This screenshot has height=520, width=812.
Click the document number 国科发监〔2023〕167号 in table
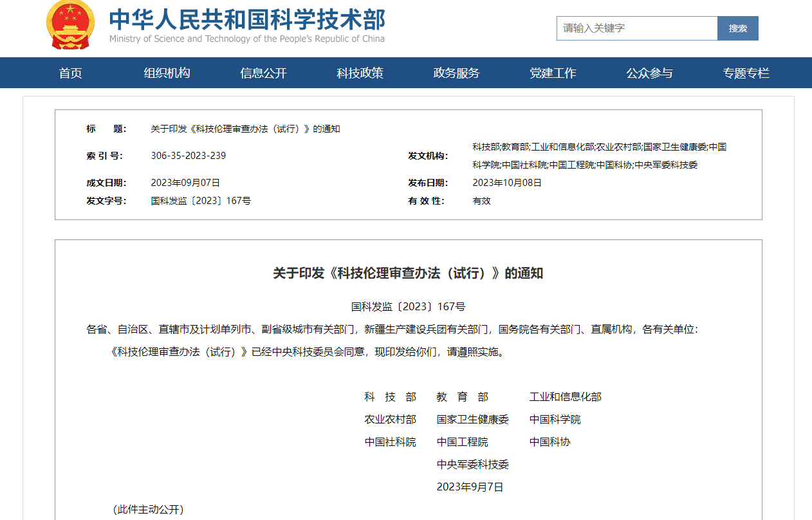coord(201,201)
